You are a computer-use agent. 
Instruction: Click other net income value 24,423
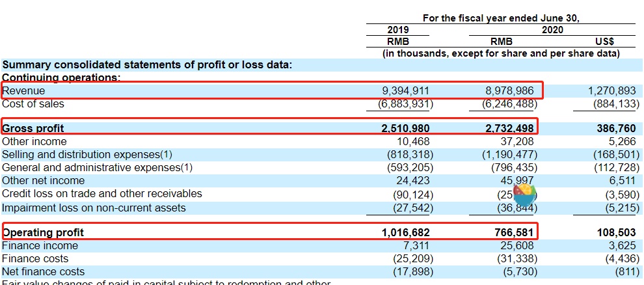413,181
